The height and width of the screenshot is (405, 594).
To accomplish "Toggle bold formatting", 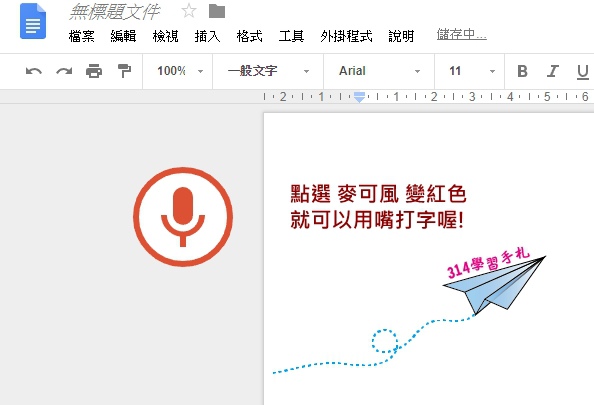I will point(522,71).
